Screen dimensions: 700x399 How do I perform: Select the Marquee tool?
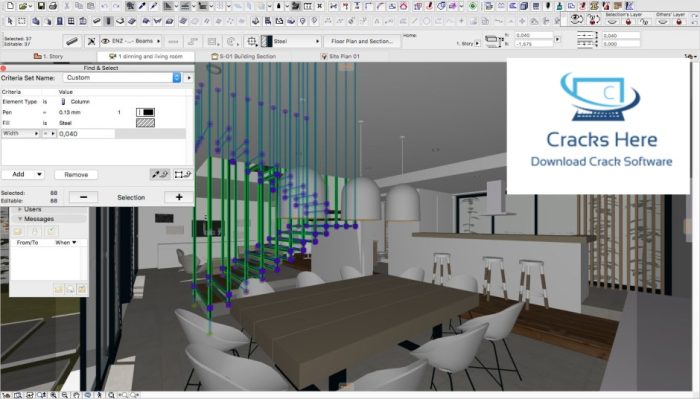click(x=21, y=21)
